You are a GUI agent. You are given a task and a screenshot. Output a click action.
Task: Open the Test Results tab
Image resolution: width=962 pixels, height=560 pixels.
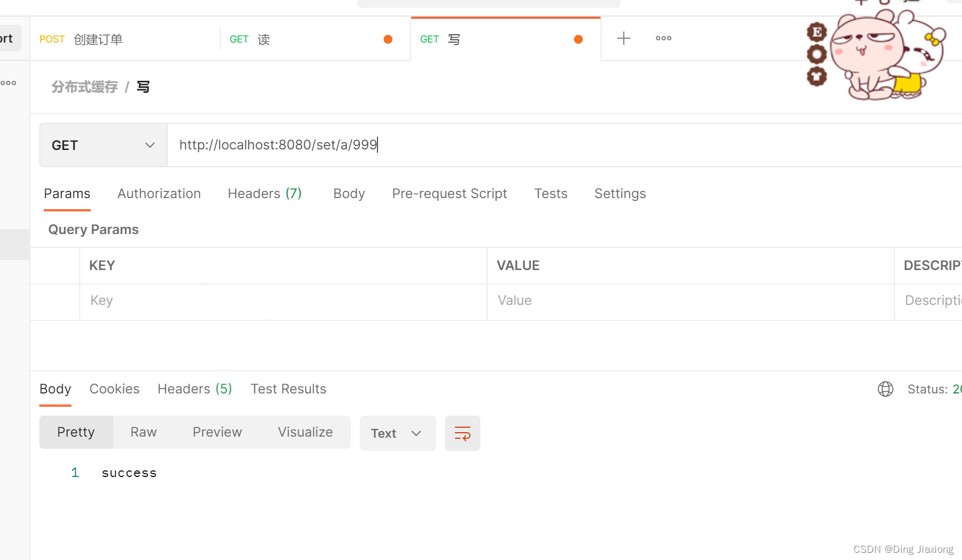(288, 389)
